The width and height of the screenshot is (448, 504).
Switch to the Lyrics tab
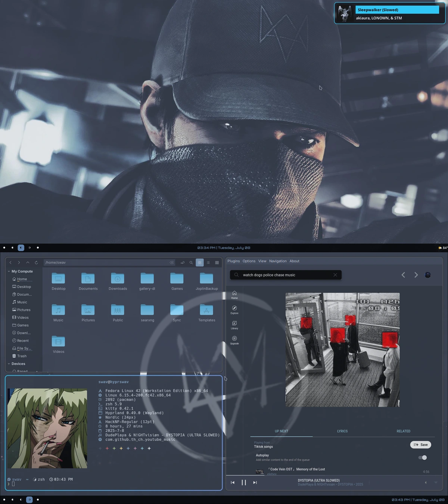coord(342,431)
